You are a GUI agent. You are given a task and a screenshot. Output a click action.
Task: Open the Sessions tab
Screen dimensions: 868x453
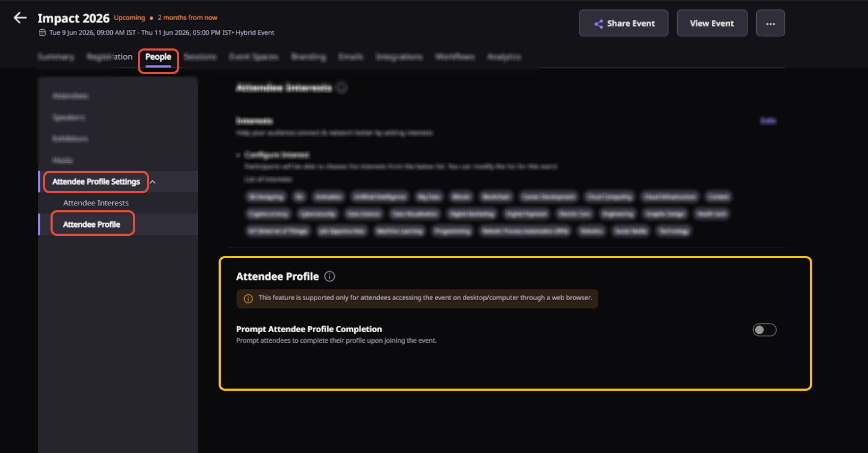pyautogui.click(x=200, y=57)
